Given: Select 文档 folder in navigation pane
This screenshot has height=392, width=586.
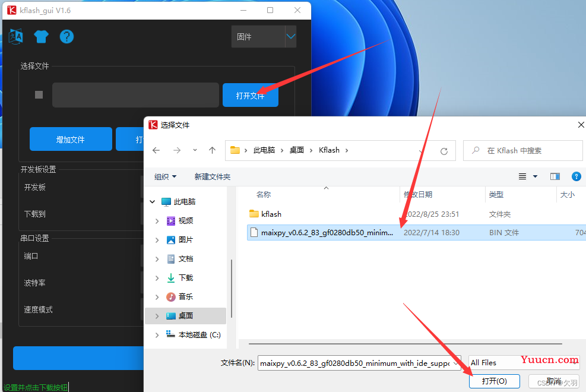Looking at the screenshot, I should 186,259.
